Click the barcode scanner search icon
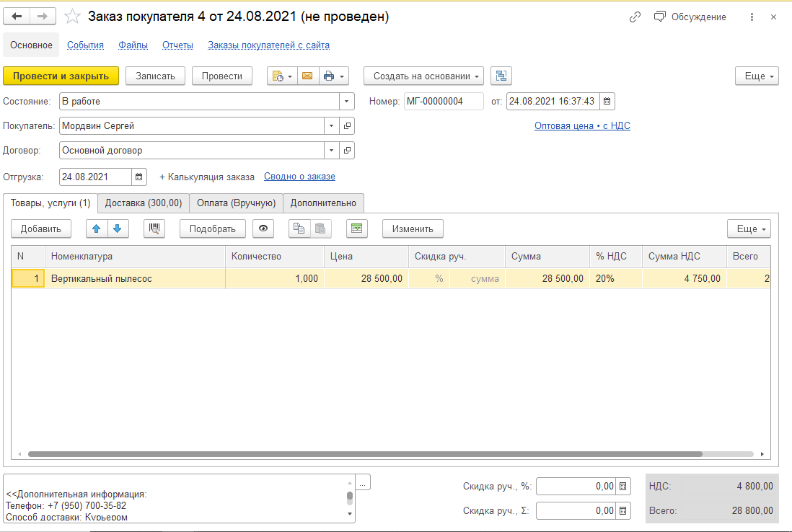The height and width of the screenshot is (532, 792). tap(154, 229)
